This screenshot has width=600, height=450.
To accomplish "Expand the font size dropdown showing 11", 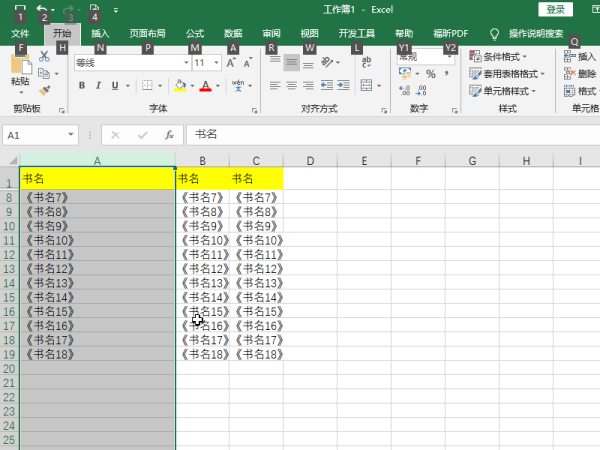I will (217, 62).
